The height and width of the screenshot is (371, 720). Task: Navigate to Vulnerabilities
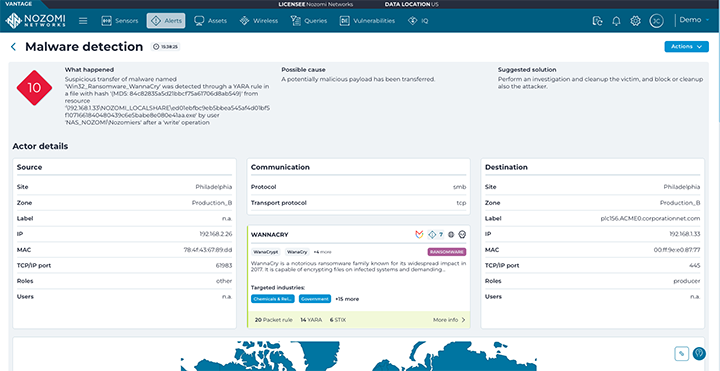click(x=367, y=21)
